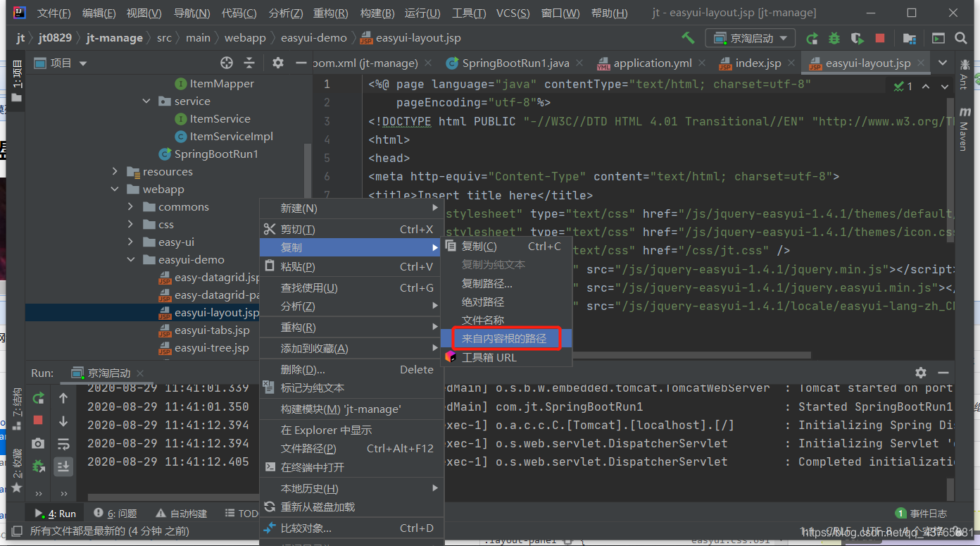Click the Run with Coverage icon

pos(857,38)
